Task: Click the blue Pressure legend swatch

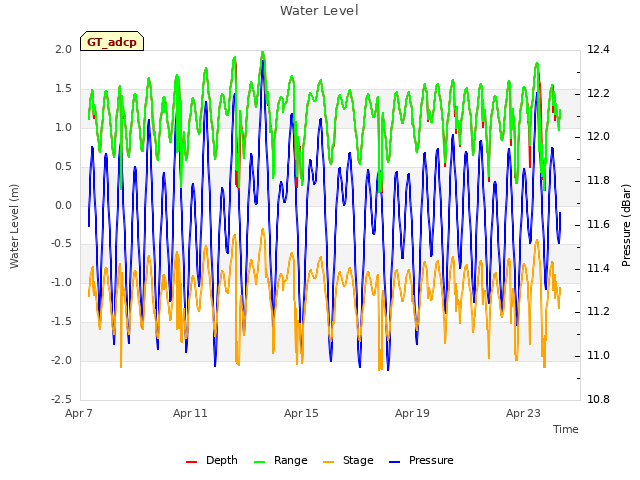Action: (394, 462)
